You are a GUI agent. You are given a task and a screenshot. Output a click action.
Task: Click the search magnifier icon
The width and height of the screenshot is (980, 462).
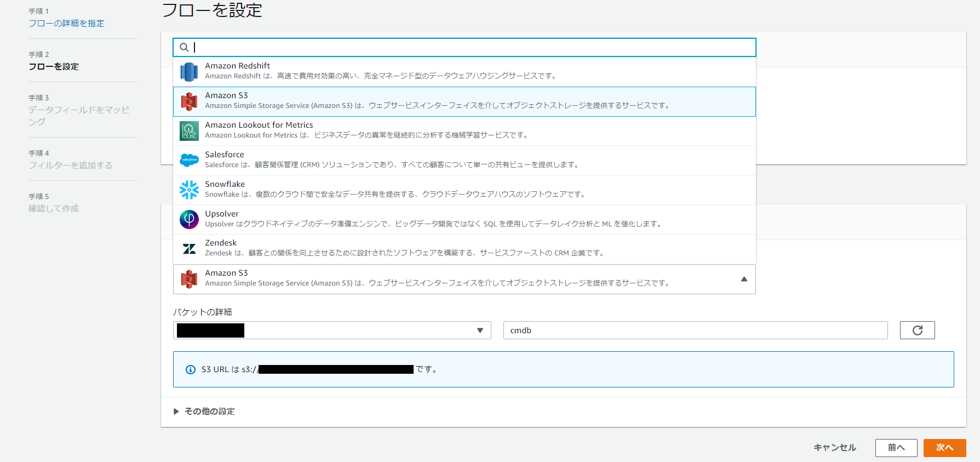pyautogui.click(x=185, y=47)
